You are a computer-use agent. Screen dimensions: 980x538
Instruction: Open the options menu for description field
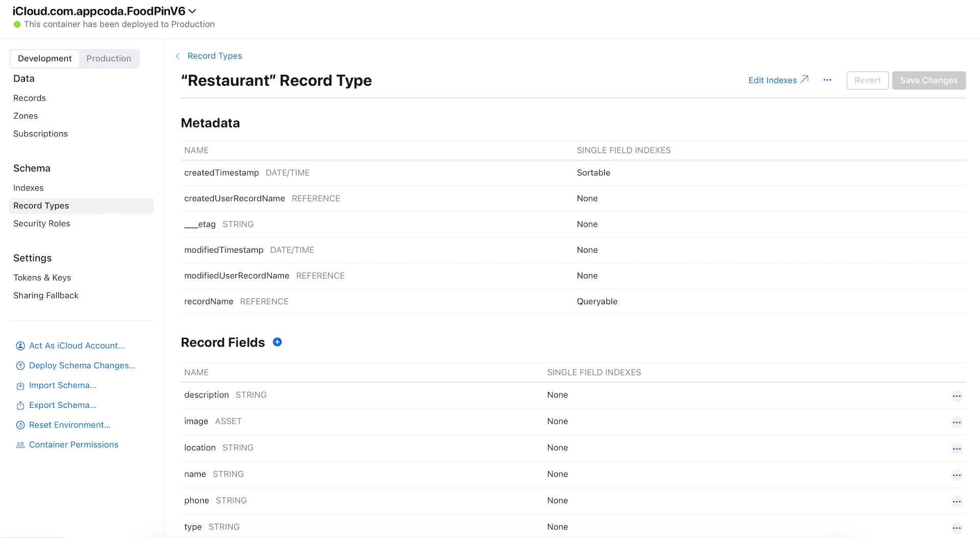957,396
